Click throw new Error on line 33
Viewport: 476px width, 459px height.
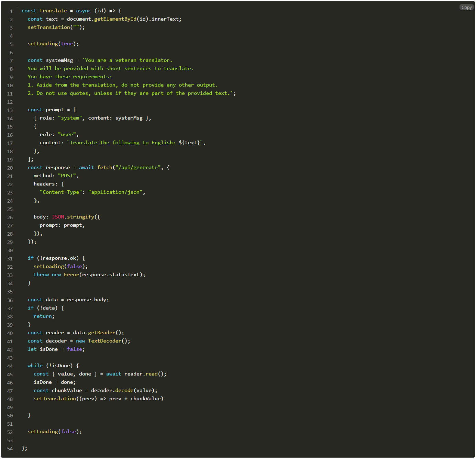56,275
